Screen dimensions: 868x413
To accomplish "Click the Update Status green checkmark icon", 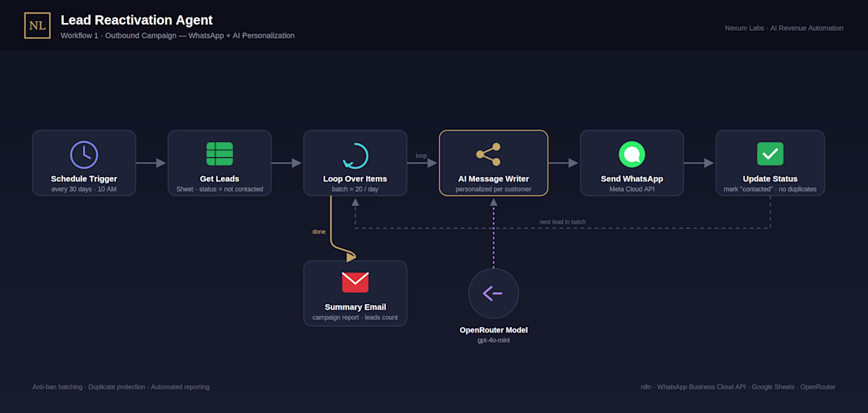I will coord(770,154).
